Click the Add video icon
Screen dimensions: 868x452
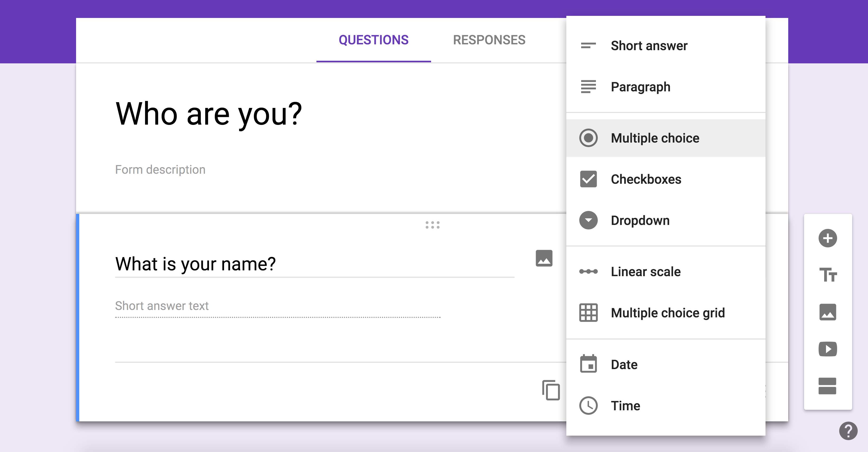[827, 349]
